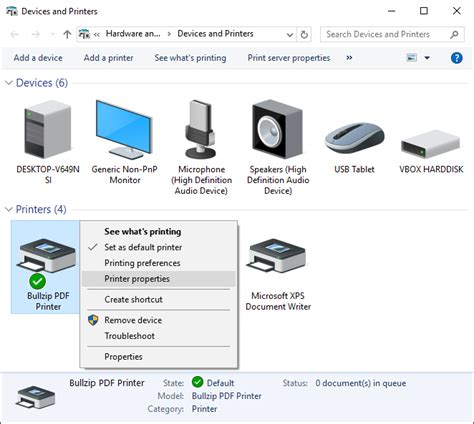Viewport: 474px width, 424px height.
Task: Click the Category value Printer
Action: click(204, 409)
